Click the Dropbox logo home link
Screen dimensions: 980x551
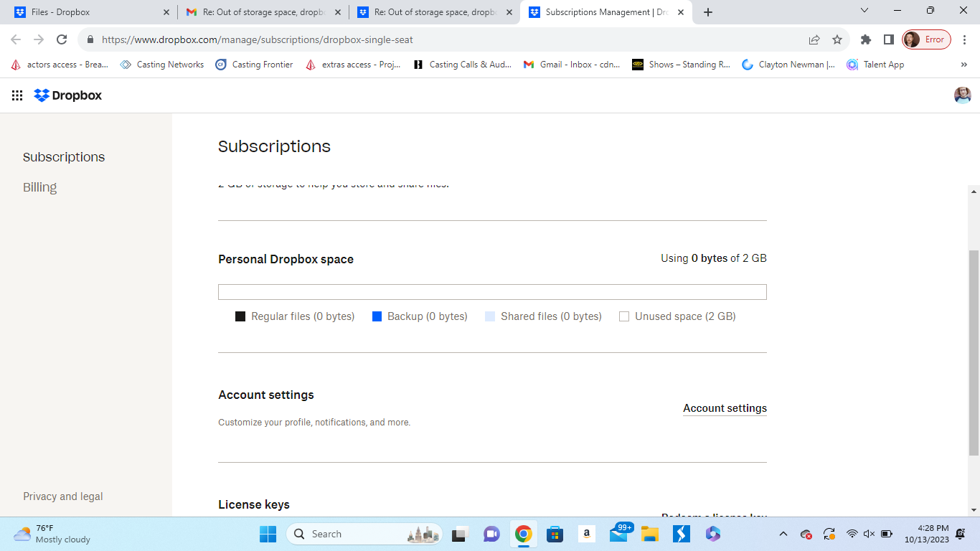coord(68,95)
